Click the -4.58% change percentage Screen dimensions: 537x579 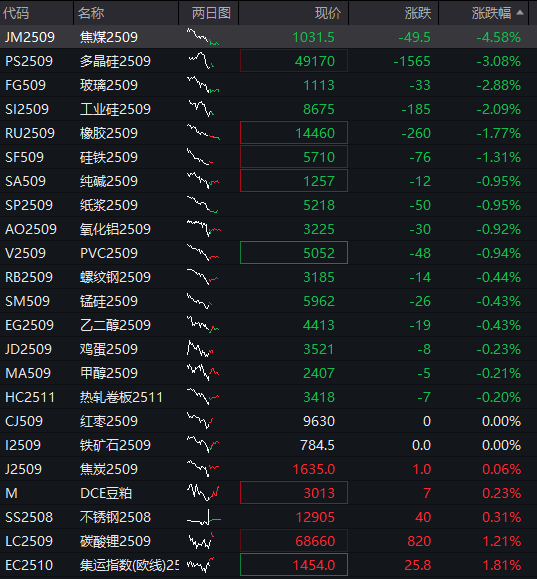[498, 37]
